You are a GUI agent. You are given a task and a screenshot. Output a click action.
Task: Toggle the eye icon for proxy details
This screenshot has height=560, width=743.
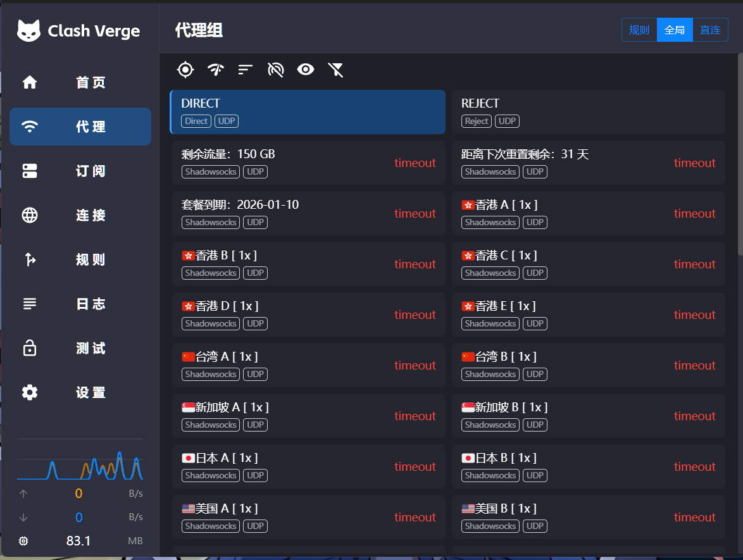coord(306,70)
